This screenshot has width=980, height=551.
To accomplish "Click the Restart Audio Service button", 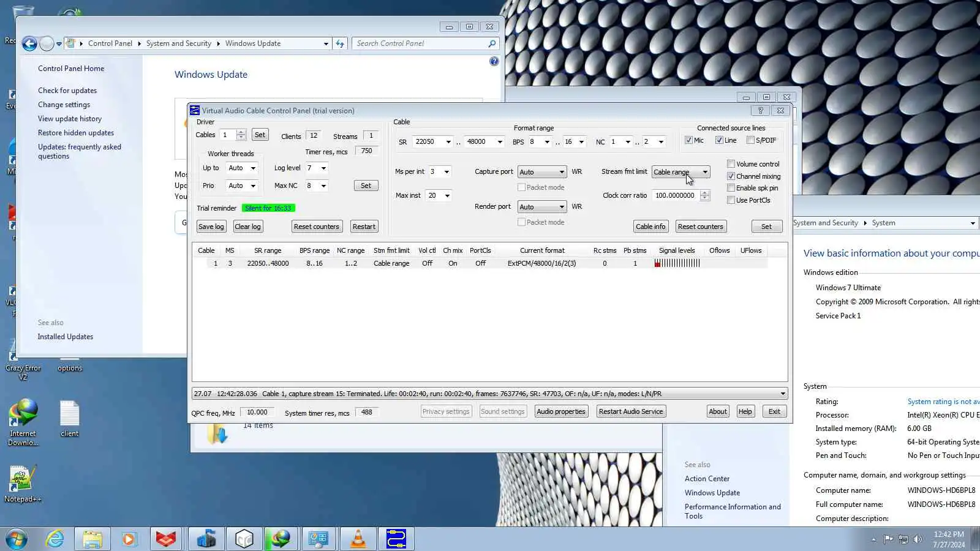I will coord(631,411).
